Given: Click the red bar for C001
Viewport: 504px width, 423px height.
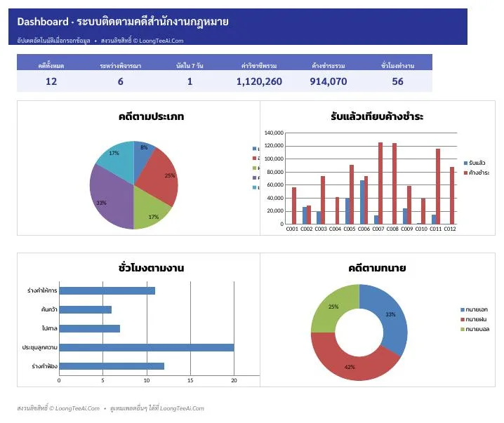Looking at the screenshot, I should (x=294, y=206).
